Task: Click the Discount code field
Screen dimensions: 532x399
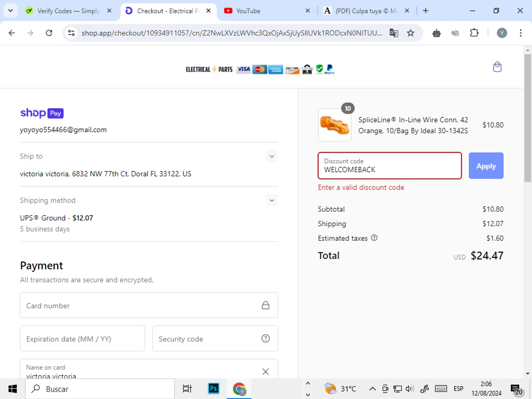Action: tap(390, 166)
